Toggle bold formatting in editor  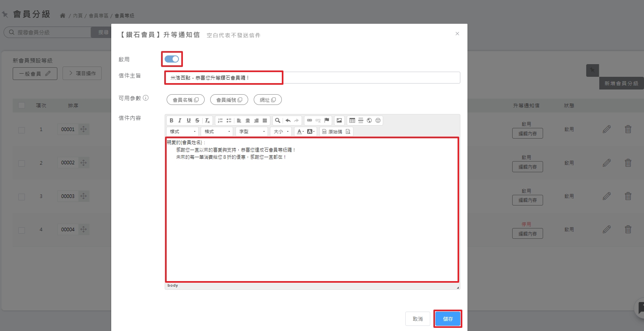pyautogui.click(x=171, y=120)
